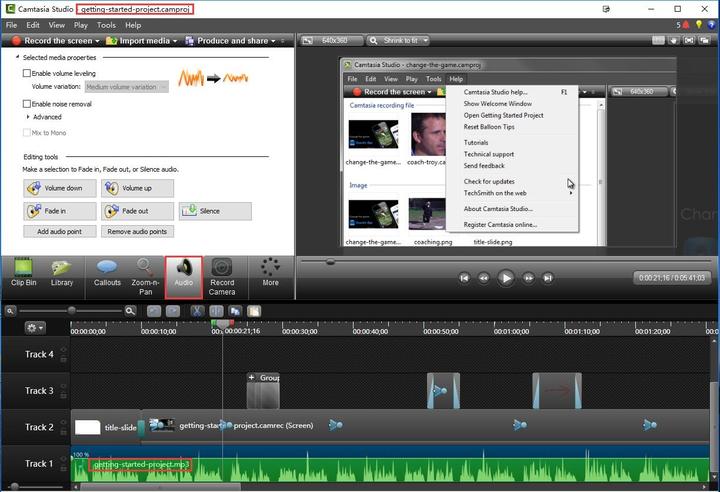Viewport: 720px width, 492px height.
Task: Split the clip at playhead
Action: click(x=216, y=311)
